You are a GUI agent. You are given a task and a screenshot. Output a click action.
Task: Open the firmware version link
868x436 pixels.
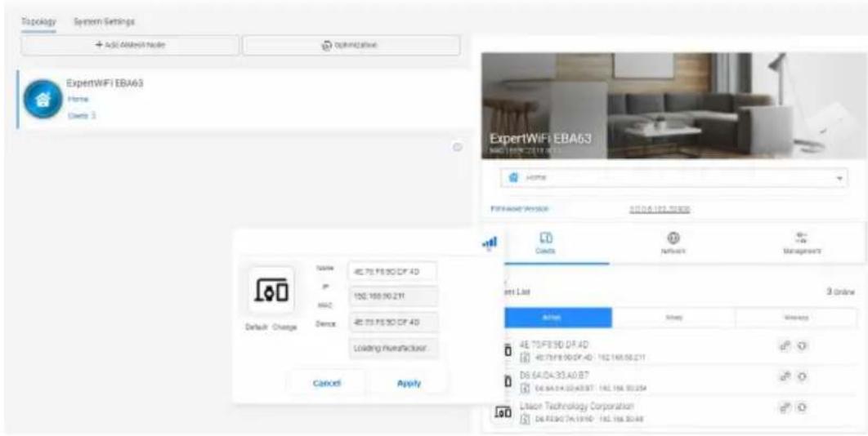659,209
